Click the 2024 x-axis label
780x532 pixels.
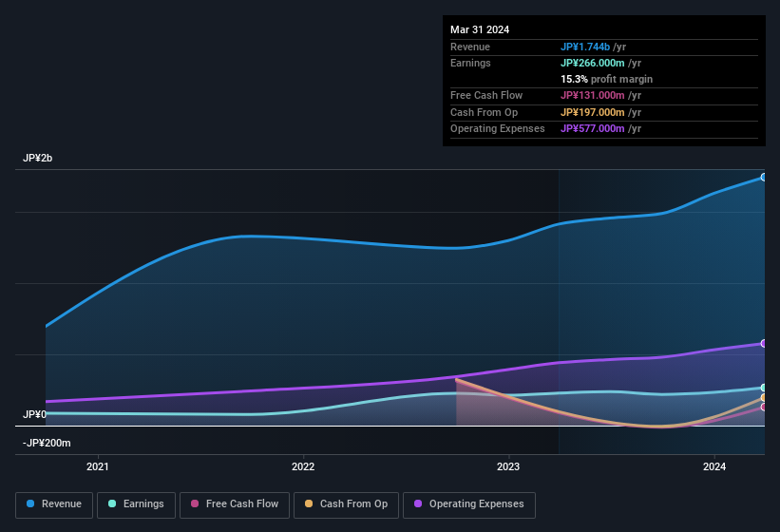point(714,466)
